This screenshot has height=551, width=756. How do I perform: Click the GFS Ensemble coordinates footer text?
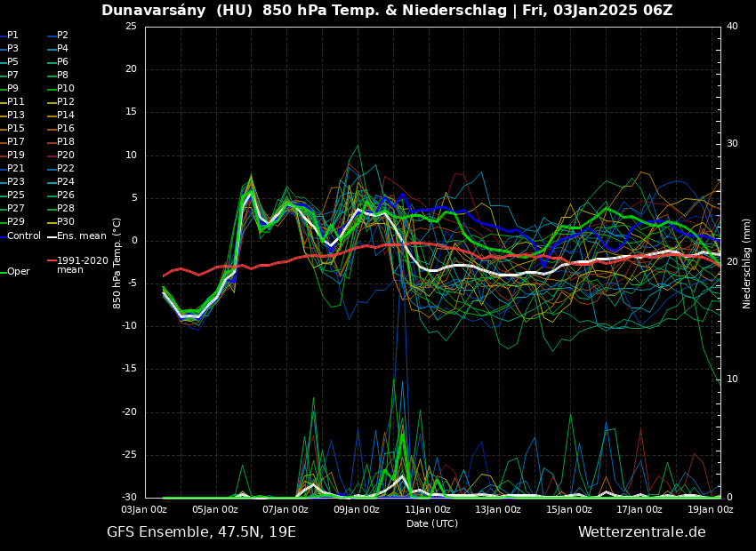coord(201,532)
